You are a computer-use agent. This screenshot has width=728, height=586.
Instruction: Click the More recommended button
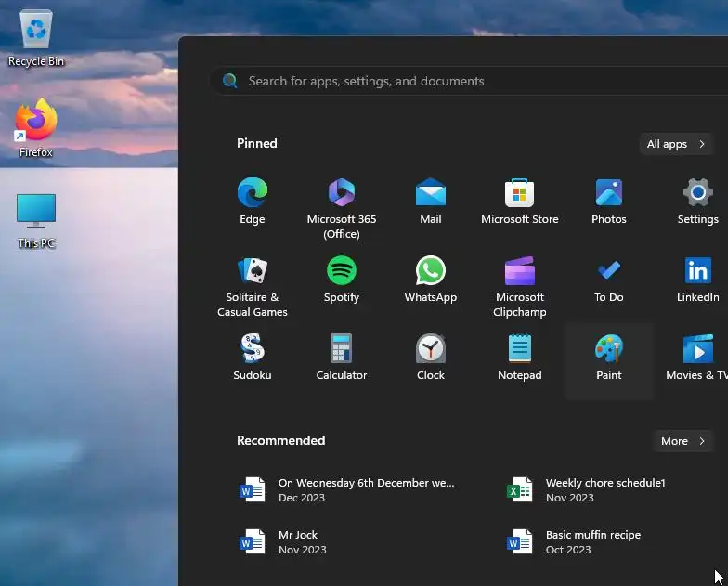click(x=683, y=441)
